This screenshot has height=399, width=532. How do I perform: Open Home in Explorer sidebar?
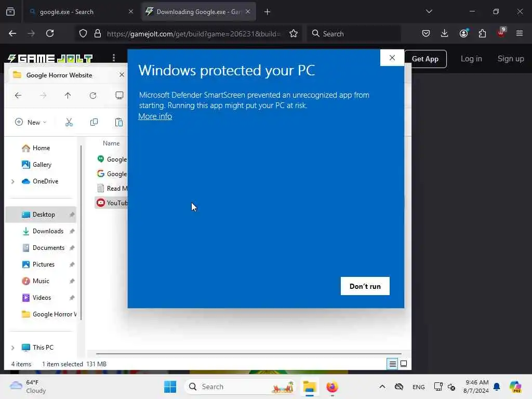tap(41, 148)
